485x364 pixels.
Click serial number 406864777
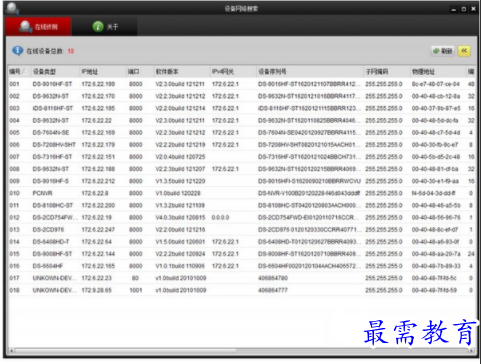tap(273, 290)
